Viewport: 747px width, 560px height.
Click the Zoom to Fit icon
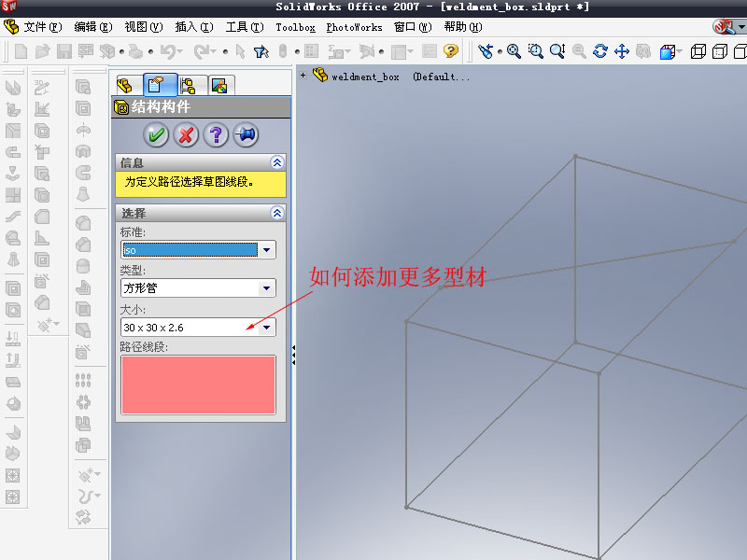pyautogui.click(x=514, y=51)
